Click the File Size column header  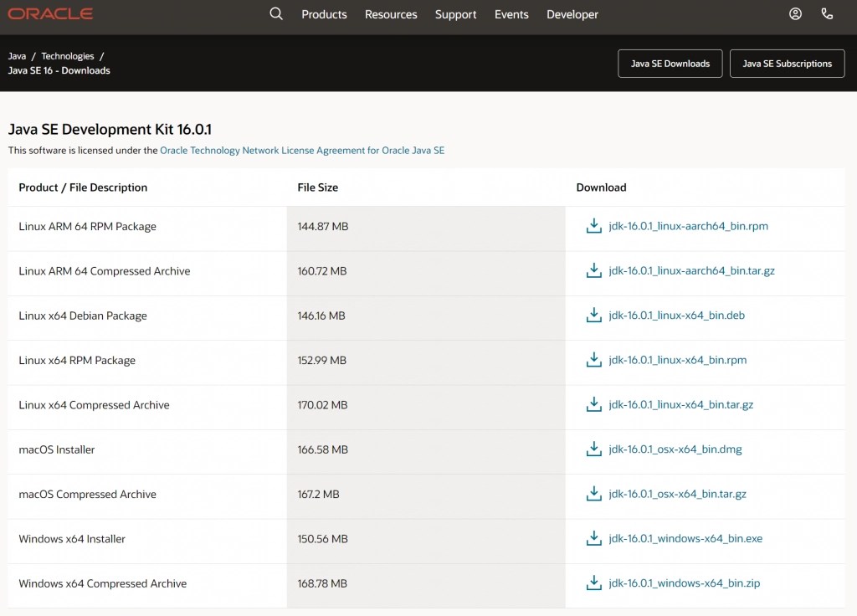(x=317, y=187)
